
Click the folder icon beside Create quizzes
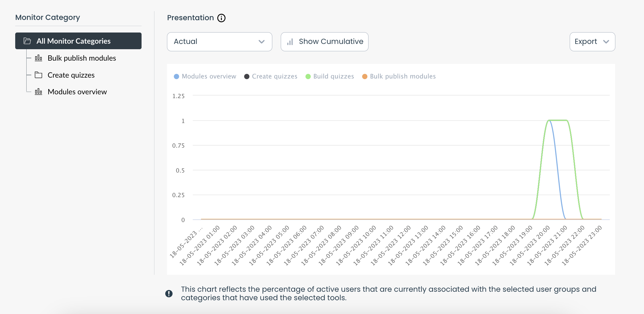coord(38,75)
